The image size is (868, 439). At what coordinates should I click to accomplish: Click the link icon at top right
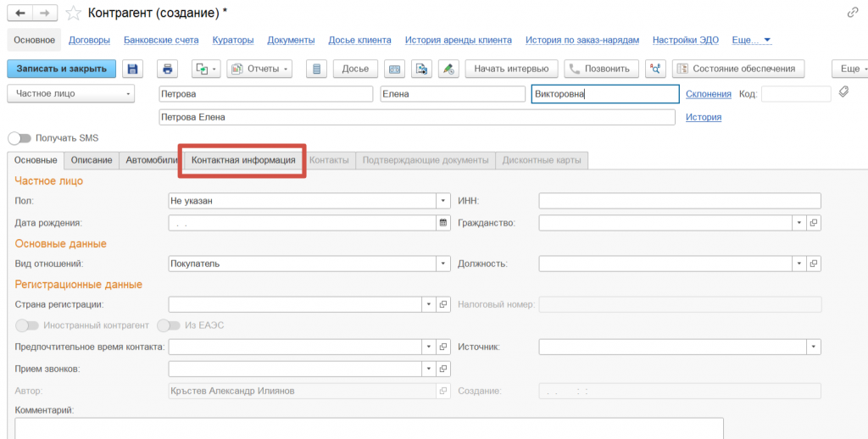click(852, 13)
